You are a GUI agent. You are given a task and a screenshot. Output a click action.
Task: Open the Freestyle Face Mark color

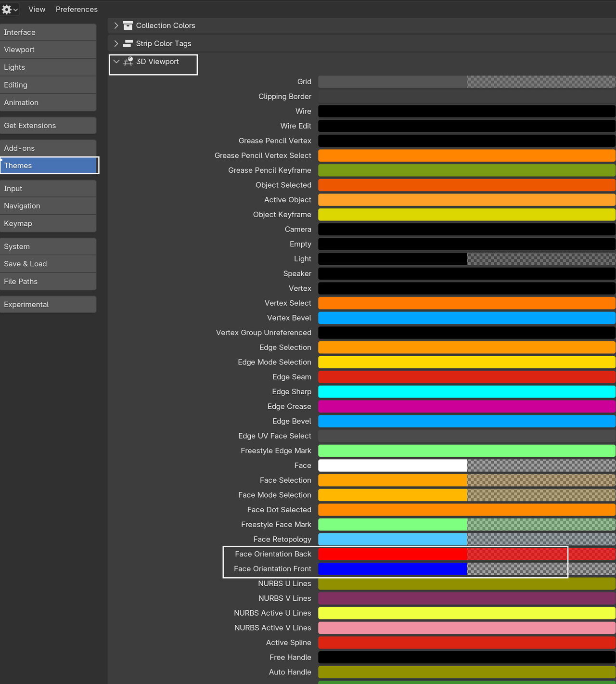coord(467,525)
